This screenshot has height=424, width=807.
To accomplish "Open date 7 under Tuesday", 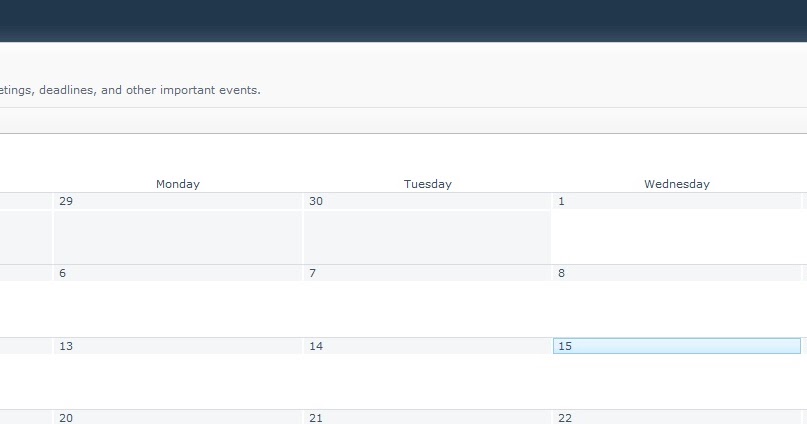I will coord(312,273).
